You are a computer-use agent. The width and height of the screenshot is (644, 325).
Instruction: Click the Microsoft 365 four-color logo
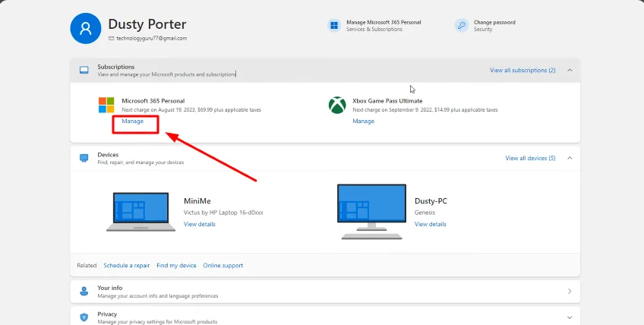[x=106, y=105]
